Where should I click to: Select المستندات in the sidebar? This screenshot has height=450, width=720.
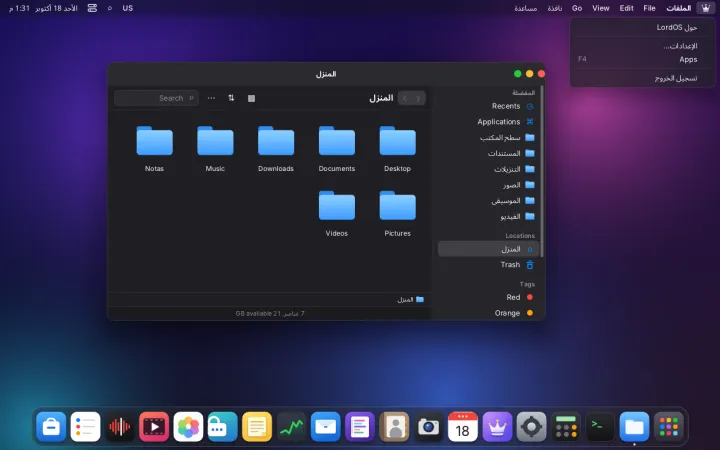coord(488,153)
